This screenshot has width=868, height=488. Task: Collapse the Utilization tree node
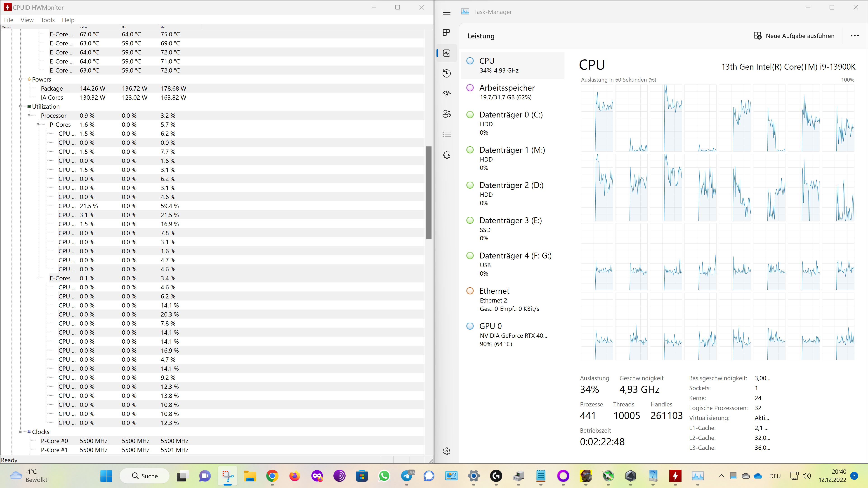click(x=21, y=106)
